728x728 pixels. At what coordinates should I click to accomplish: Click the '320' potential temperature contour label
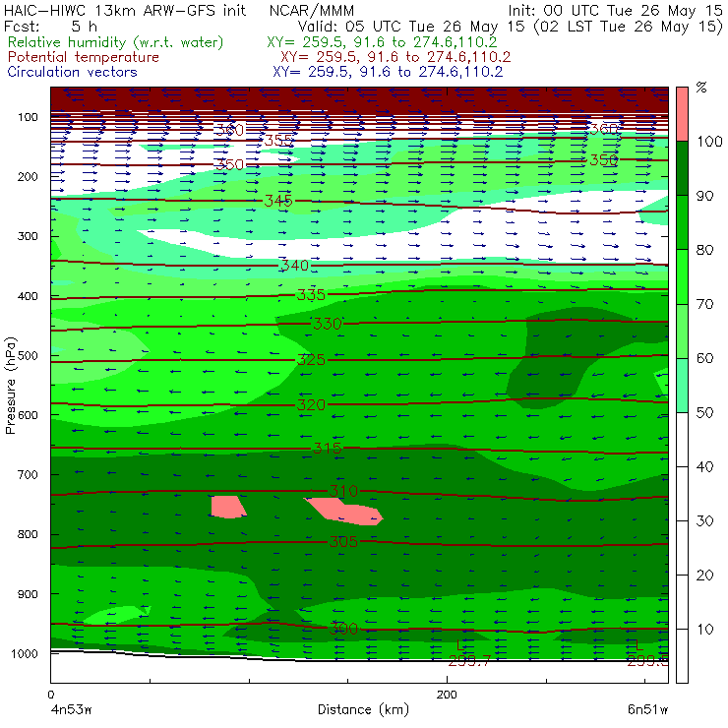(x=311, y=405)
